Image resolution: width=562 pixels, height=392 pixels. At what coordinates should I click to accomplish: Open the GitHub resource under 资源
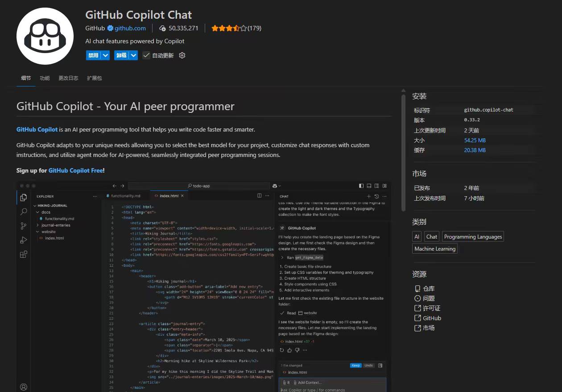point(427,318)
